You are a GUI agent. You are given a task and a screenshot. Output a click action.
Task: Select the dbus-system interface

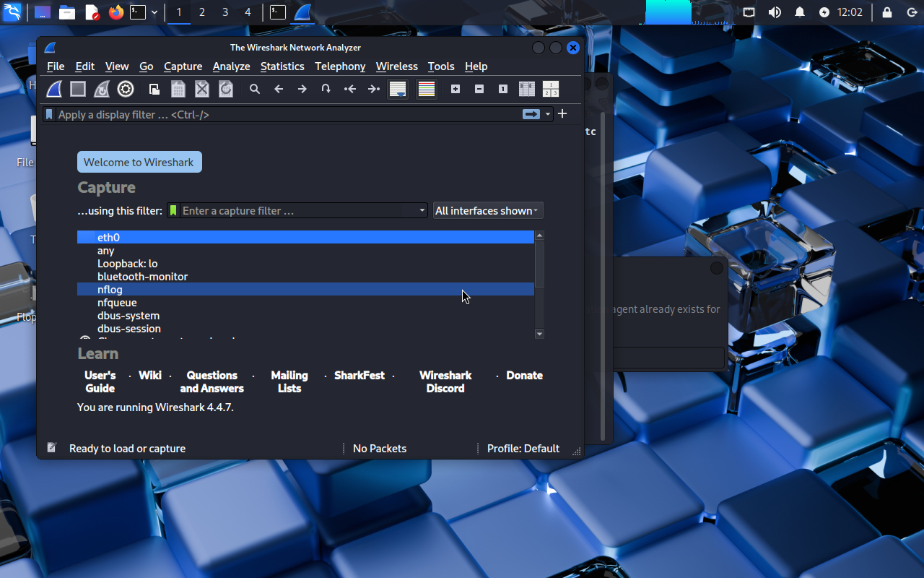tap(305, 315)
